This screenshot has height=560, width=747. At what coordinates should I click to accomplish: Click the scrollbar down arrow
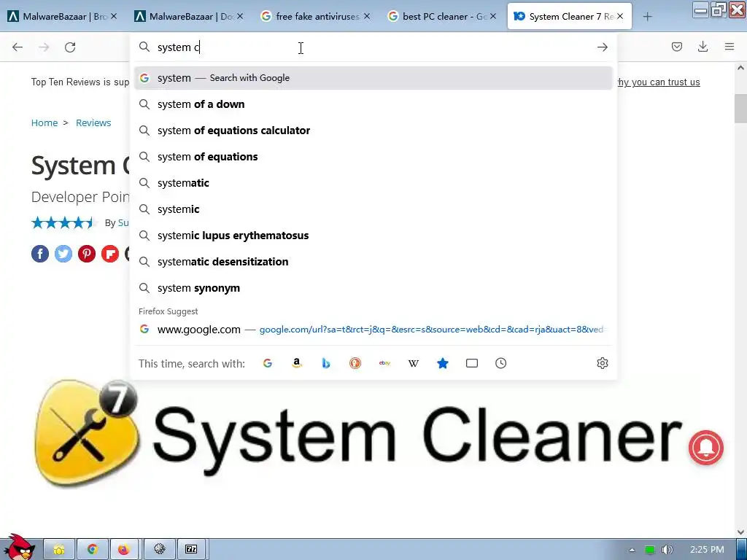[x=740, y=532]
